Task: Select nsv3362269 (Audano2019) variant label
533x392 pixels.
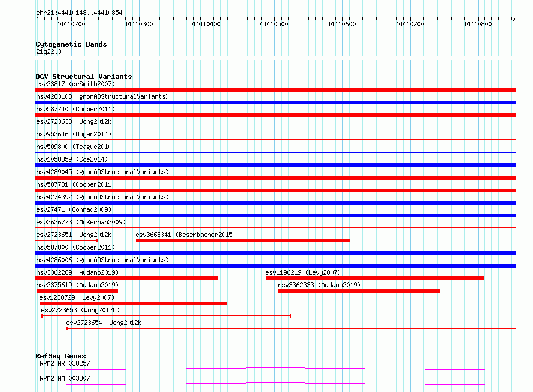Action: (77, 272)
